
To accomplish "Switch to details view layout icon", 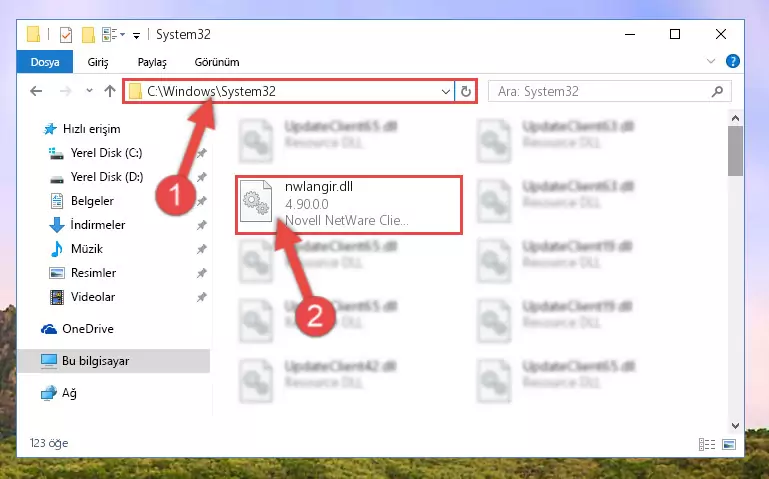I will pyautogui.click(x=707, y=444).
